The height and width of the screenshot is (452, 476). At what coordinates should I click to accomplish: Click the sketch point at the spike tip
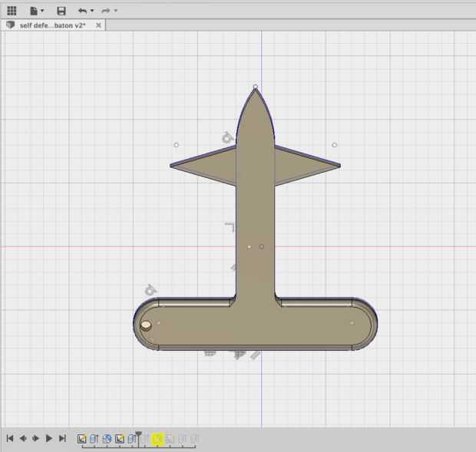256,87
